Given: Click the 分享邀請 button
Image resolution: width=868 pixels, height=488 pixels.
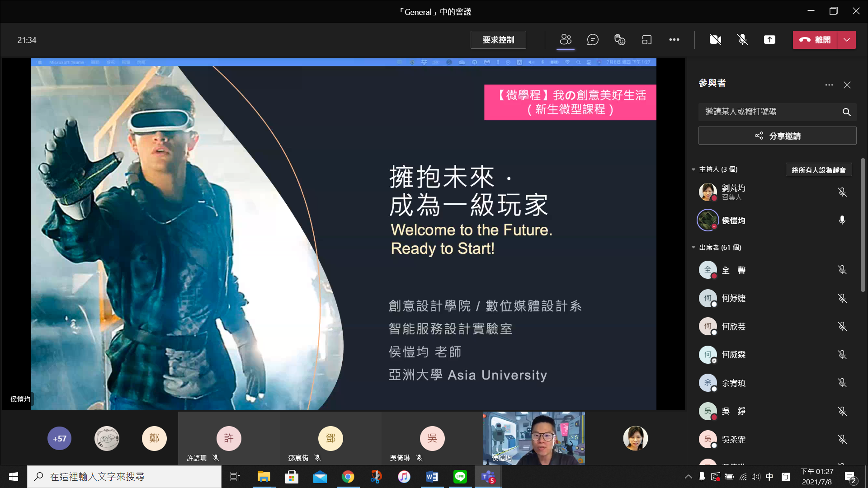Looking at the screenshot, I should coord(777,136).
